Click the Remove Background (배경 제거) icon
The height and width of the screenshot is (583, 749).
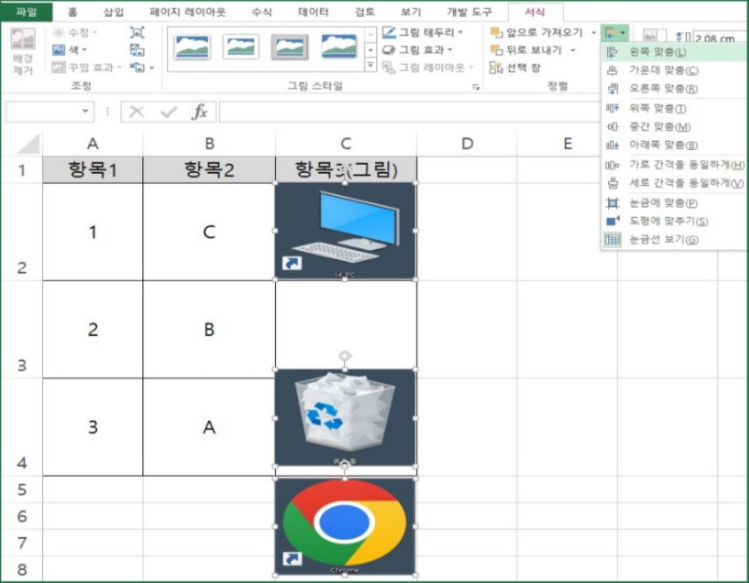(22, 52)
